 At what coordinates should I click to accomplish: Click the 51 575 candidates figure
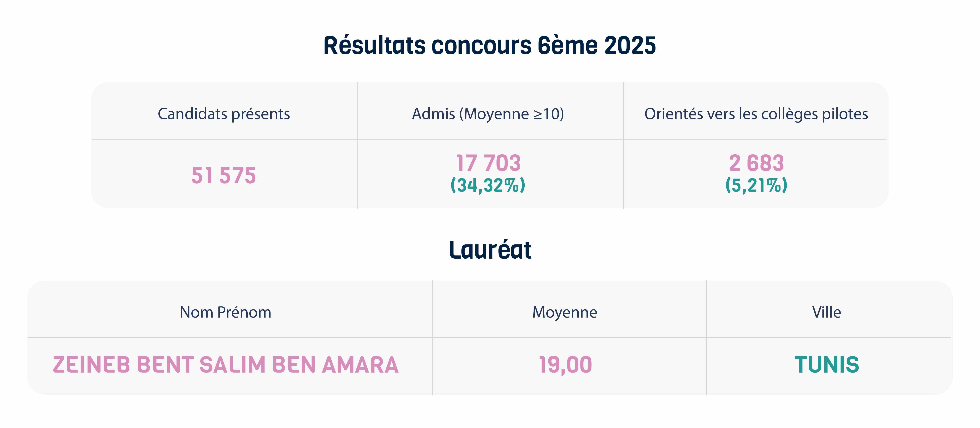224,175
